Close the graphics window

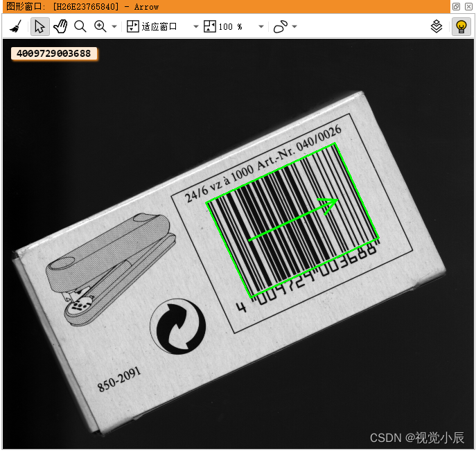click(x=468, y=6)
